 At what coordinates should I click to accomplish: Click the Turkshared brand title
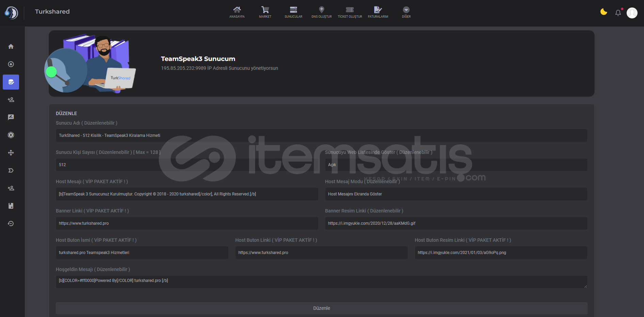point(52,12)
